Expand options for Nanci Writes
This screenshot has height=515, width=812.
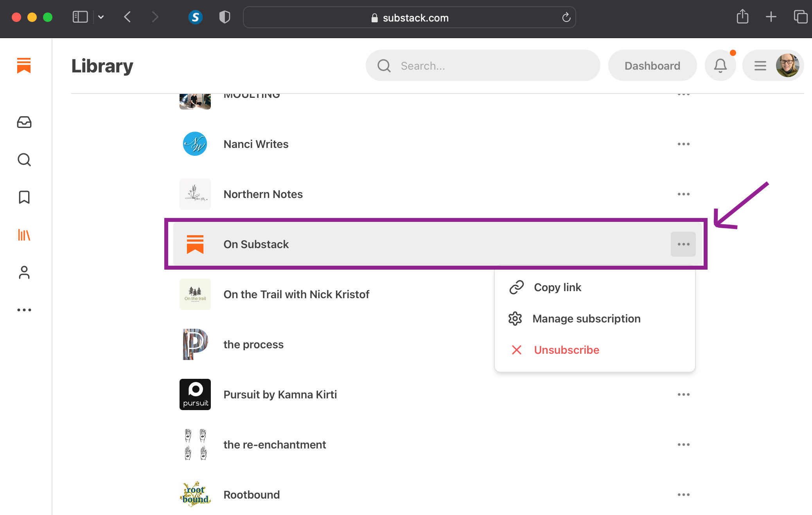tap(683, 144)
